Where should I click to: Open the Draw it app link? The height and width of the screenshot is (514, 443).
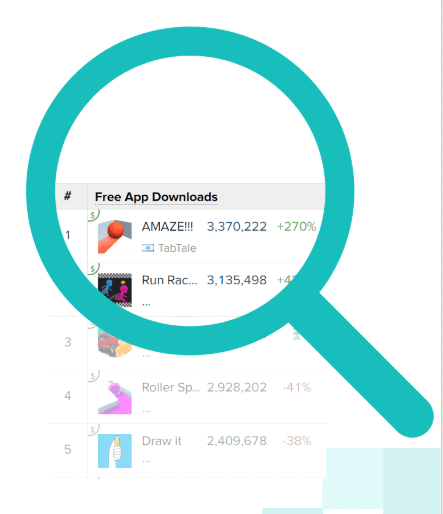[x=162, y=441]
